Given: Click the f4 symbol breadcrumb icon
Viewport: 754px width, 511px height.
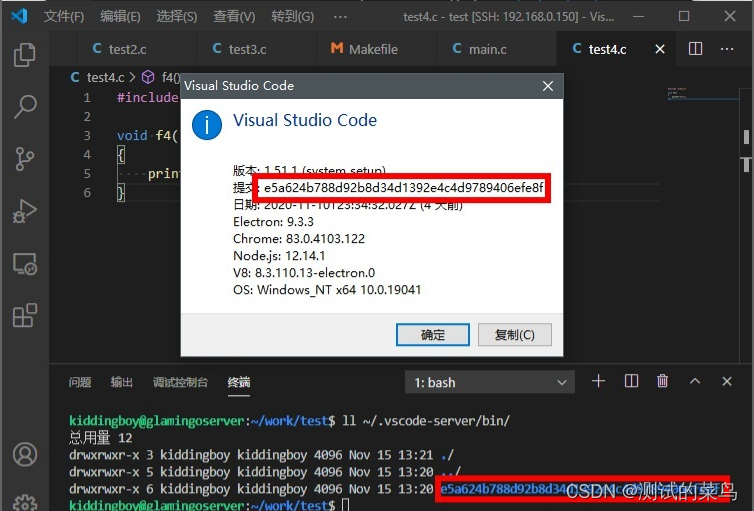Looking at the screenshot, I should pos(148,77).
